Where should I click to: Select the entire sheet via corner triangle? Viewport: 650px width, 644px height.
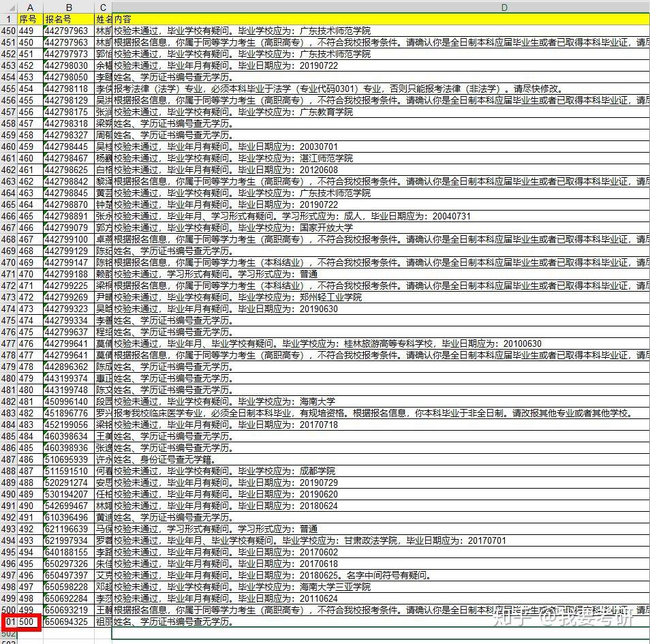pos(8,7)
